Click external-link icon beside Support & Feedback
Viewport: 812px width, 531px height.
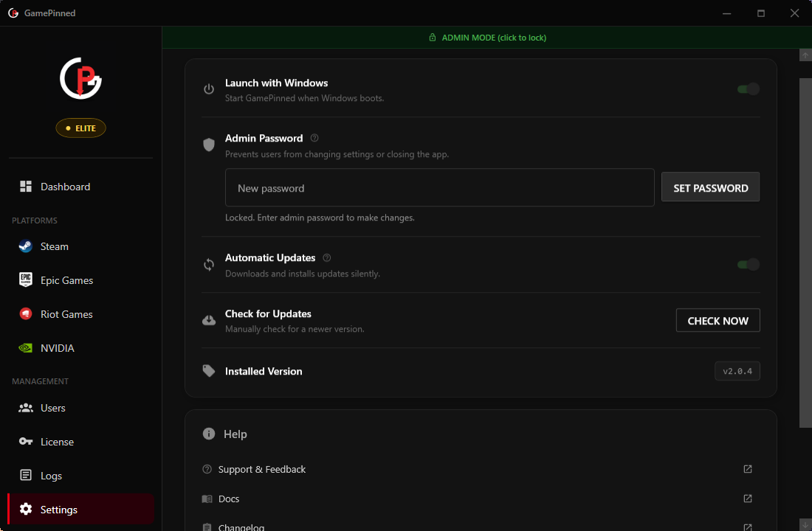pyautogui.click(x=748, y=469)
